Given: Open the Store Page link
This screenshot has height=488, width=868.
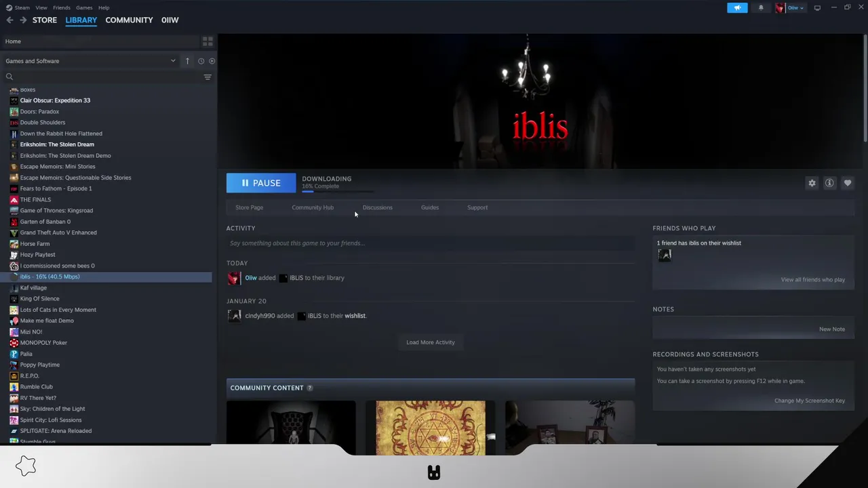Looking at the screenshot, I should tap(249, 207).
